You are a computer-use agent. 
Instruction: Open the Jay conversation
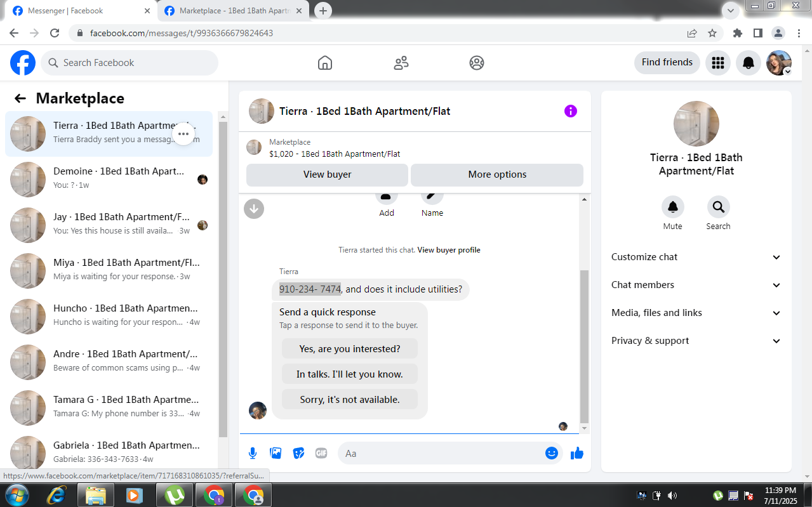point(109,225)
